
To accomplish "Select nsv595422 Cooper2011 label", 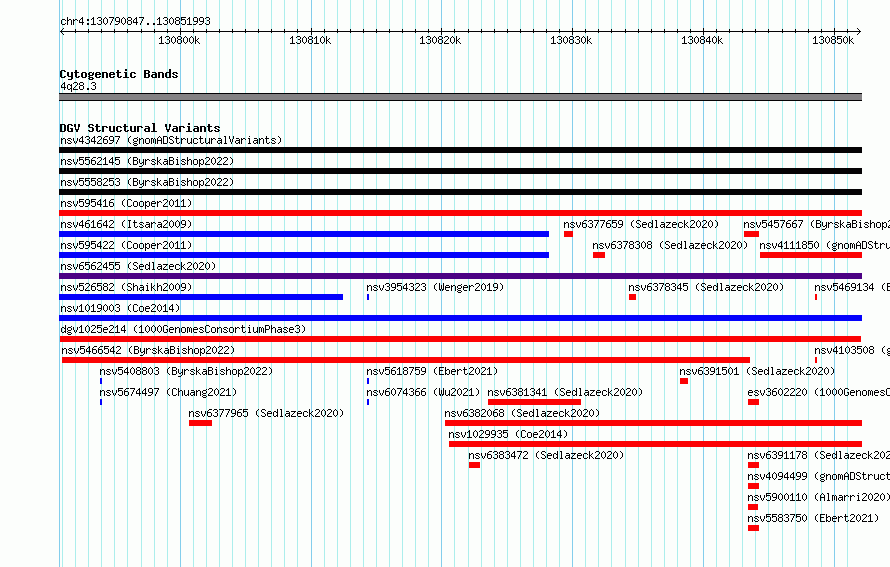I will [x=126, y=245].
